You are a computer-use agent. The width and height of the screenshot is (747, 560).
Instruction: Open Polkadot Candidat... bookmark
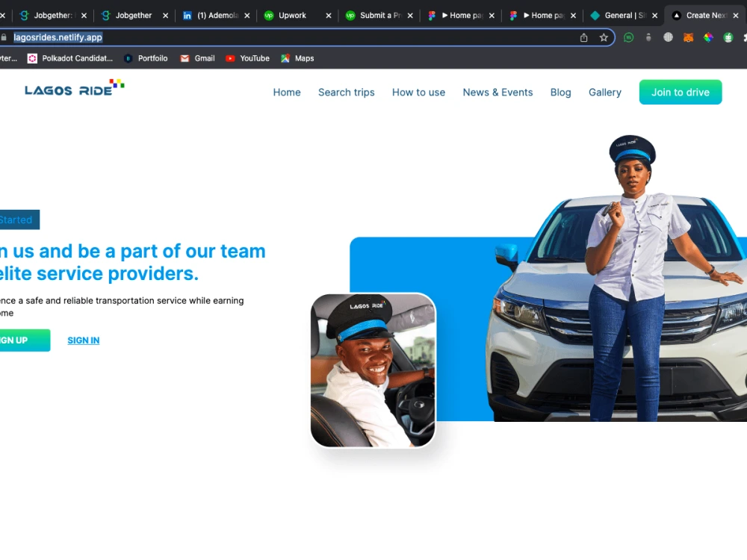(x=70, y=58)
